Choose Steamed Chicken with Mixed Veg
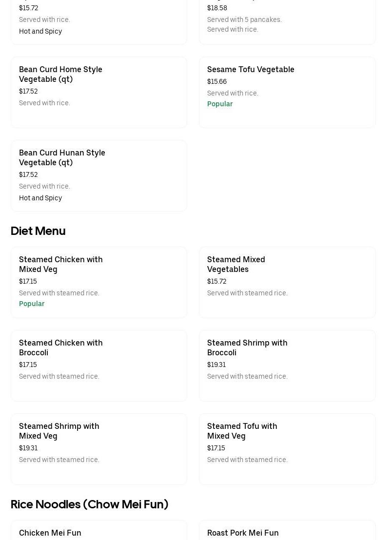 (60, 264)
